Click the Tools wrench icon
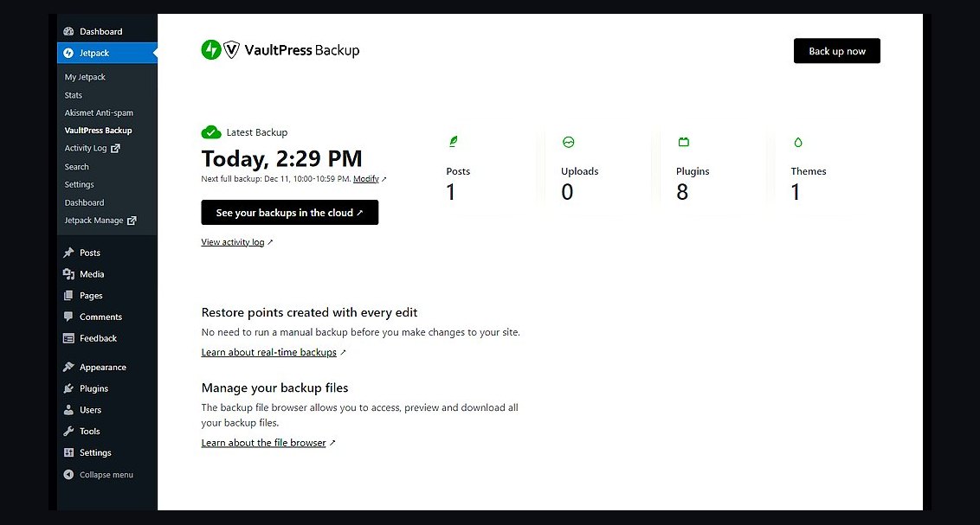Image resolution: width=980 pixels, height=525 pixels. click(x=68, y=432)
